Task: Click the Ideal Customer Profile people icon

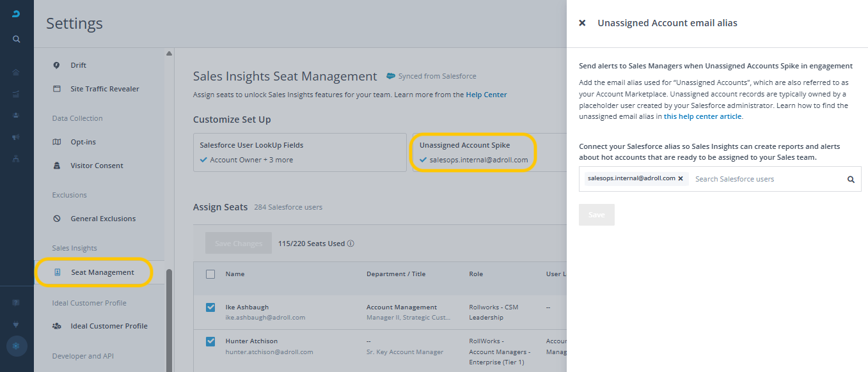Action: [56, 326]
